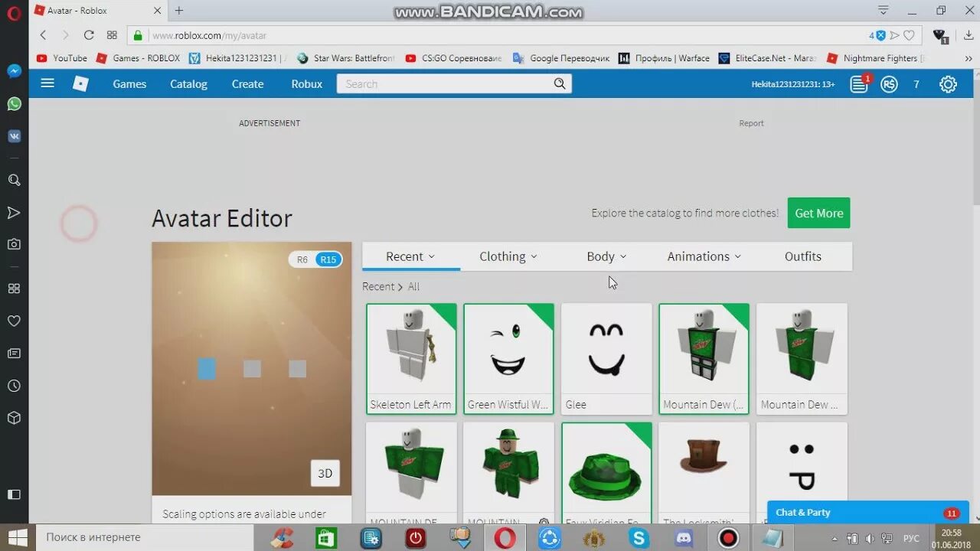Open Bandicam recorder from the taskbar

pyautogui.click(x=728, y=537)
